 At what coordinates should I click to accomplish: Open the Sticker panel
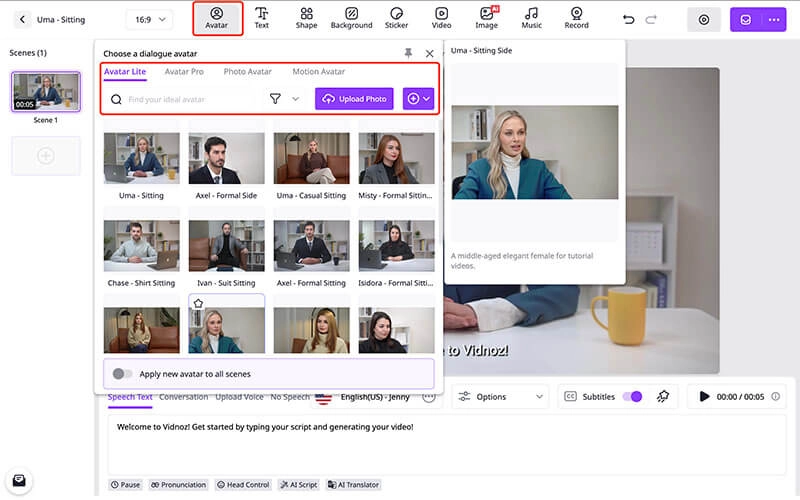pyautogui.click(x=397, y=18)
